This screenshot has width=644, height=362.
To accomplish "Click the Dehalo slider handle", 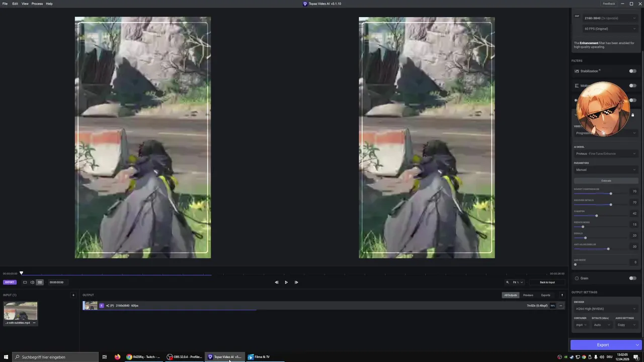I will pyautogui.click(x=585, y=238).
